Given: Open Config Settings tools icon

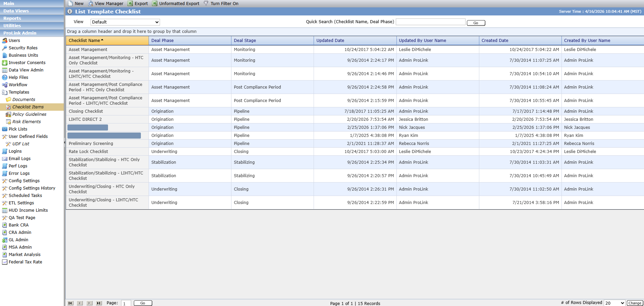Looking at the screenshot, I should (5, 181).
